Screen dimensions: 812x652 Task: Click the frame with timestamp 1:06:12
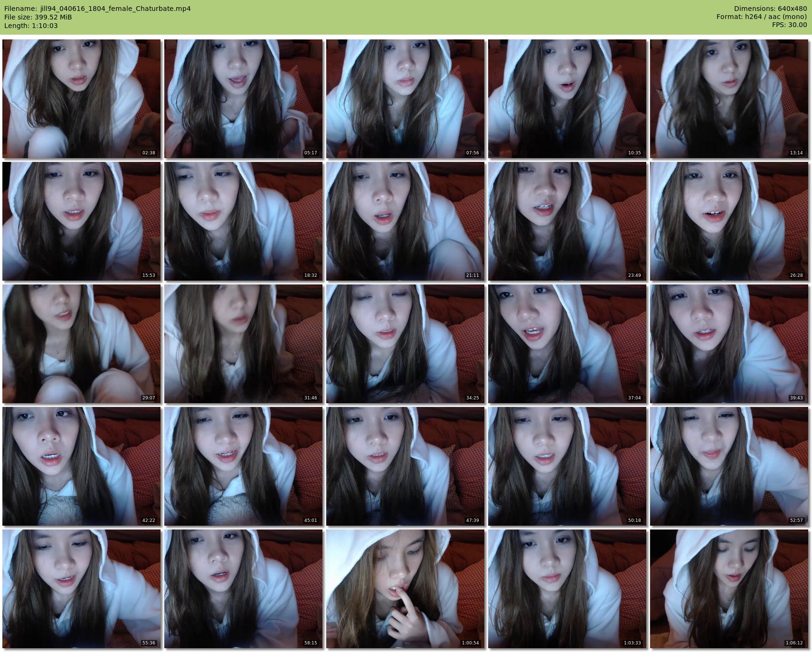729,589
